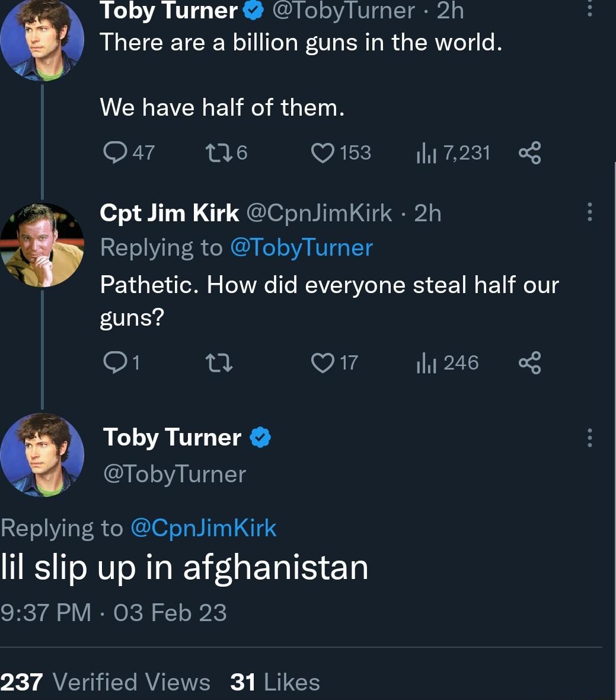The height and width of the screenshot is (700, 616).
Task: Click the verified badge next to Toby Turner
Action: click(x=252, y=9)
